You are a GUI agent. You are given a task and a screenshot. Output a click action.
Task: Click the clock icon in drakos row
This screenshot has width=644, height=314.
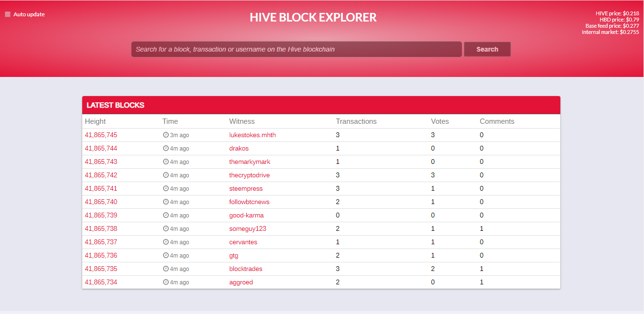click(166, 148)
